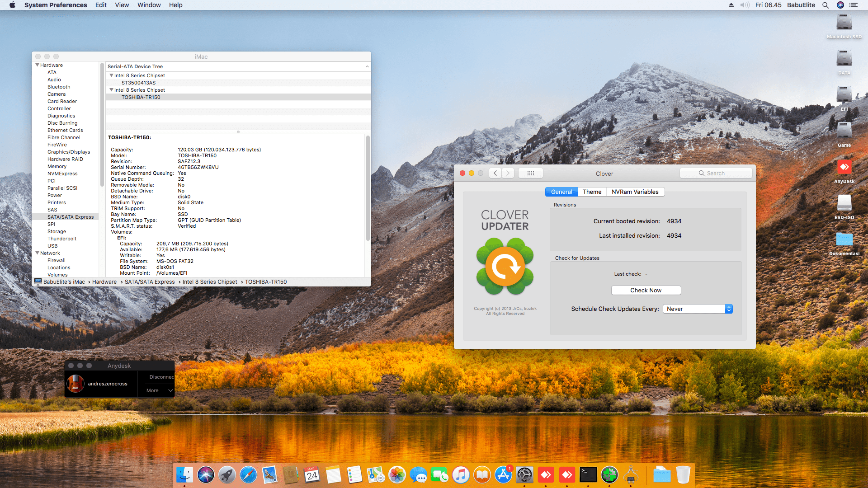Click the Spotlight search icon in menu bar

tap(826, 5)
